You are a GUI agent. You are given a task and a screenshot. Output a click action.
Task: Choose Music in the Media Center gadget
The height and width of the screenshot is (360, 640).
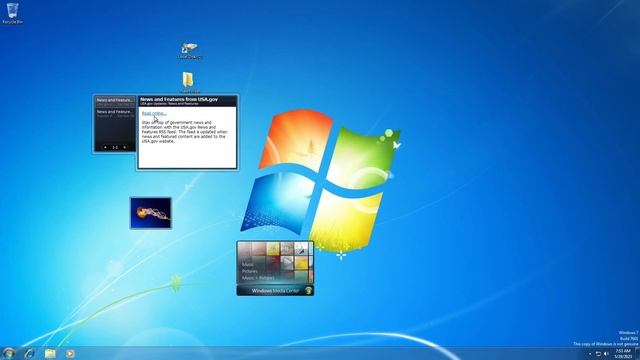click(247, 264)
